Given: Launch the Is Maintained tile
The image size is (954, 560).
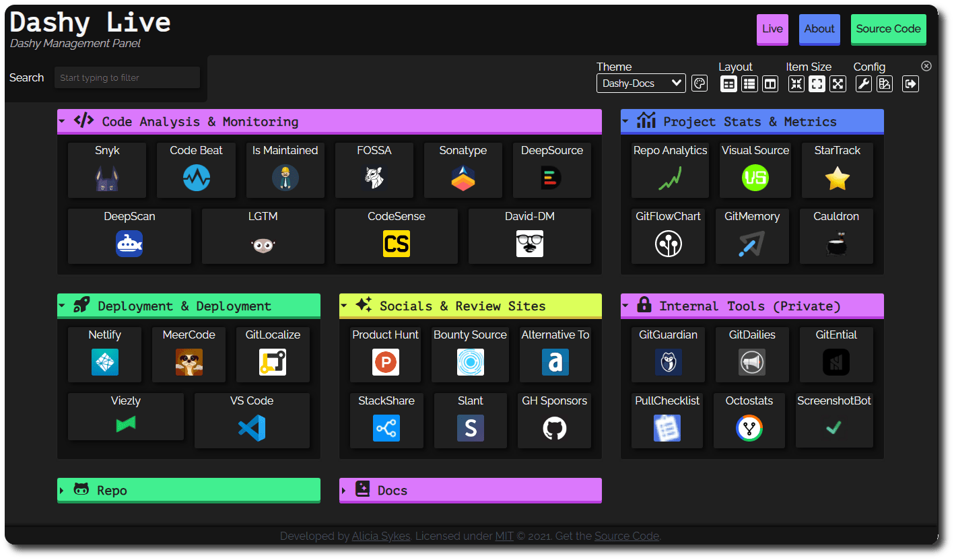Looking at the screenshot, I should point(285,170).
